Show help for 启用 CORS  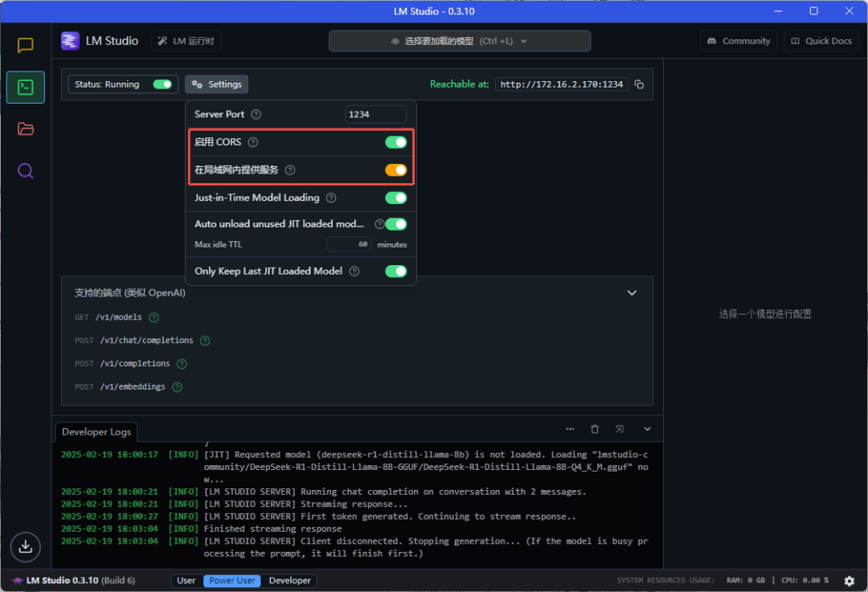[253, 142]
